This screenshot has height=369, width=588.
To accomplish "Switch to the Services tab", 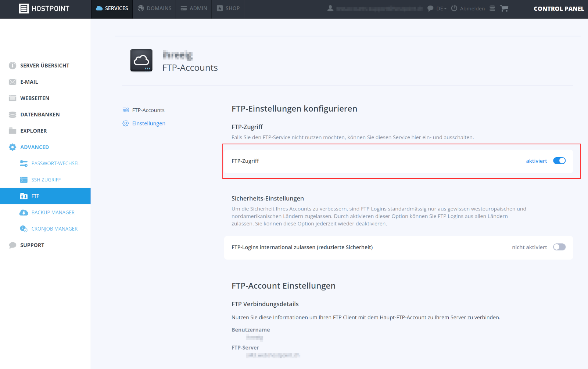I will pos(112,8).
